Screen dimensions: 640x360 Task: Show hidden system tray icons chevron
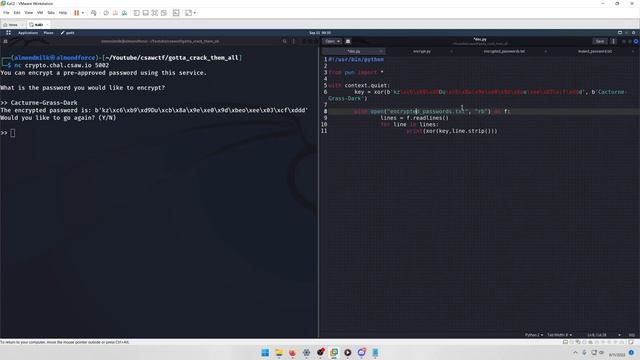[575, 353]
